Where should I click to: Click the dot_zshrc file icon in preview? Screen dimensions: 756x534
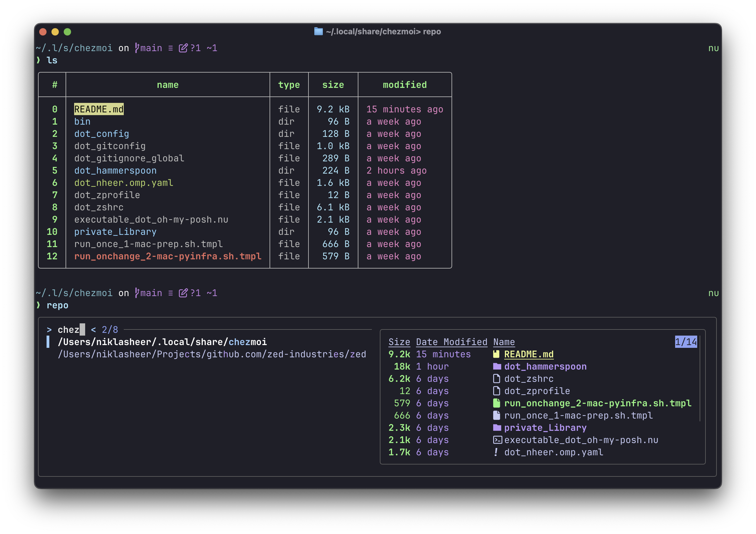coord(497,378)
